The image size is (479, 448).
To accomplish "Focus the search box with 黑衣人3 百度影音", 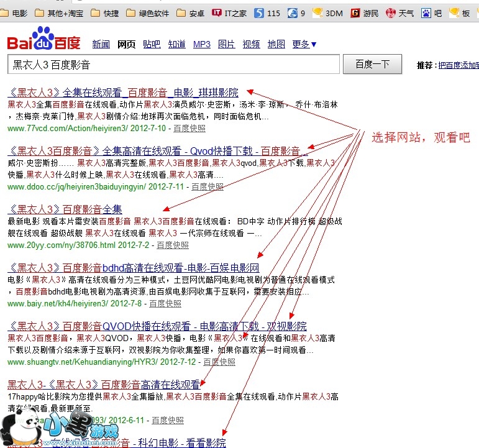I will tap(173, 64).
